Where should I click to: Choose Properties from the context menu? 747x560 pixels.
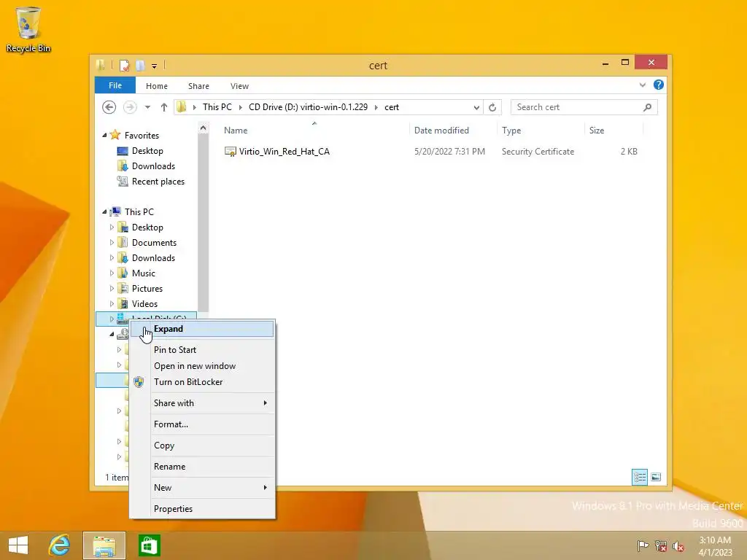coord(203,509)
